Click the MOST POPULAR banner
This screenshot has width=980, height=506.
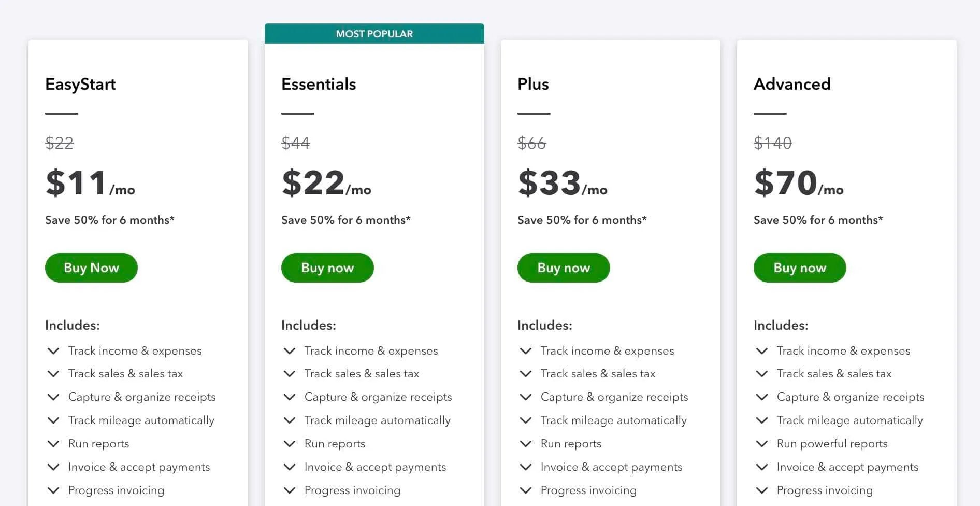374,34
